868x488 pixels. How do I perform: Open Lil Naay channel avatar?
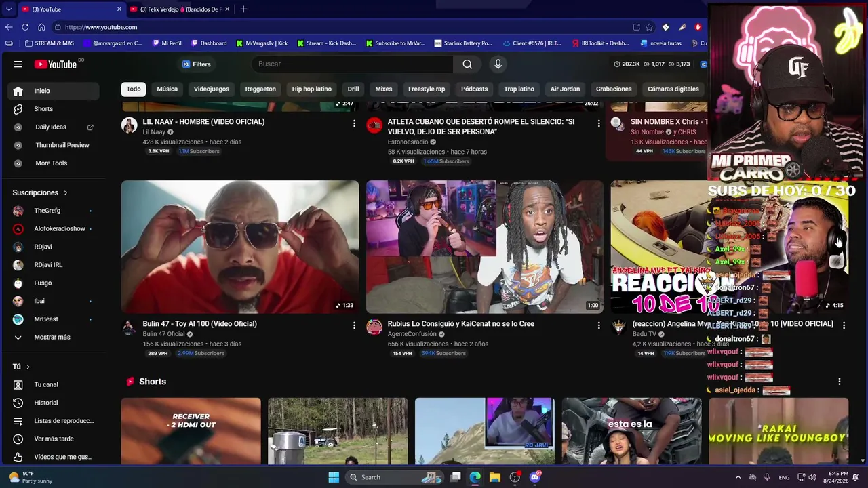tap(129, 125)
